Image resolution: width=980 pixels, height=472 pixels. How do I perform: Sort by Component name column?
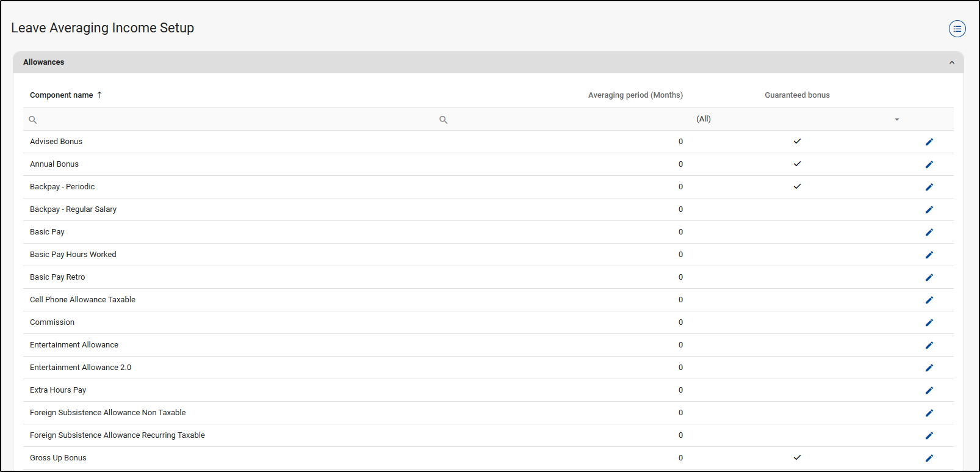pos(62,95)
